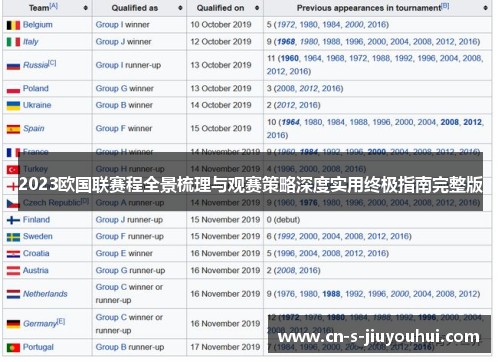Sort the table by Team column arrows
Viewport: 500px width, 362px height.
tap(86, 8)
